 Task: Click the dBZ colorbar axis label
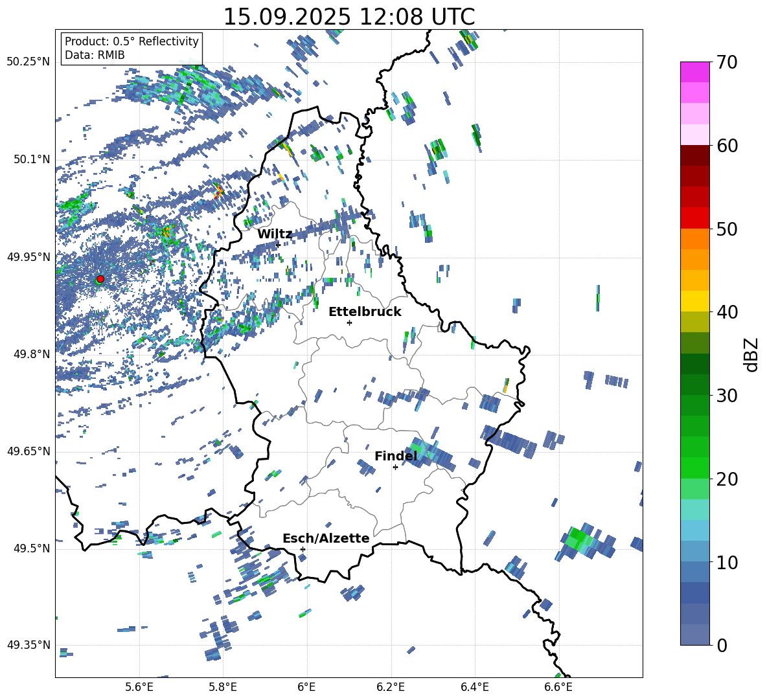point(752,354)
